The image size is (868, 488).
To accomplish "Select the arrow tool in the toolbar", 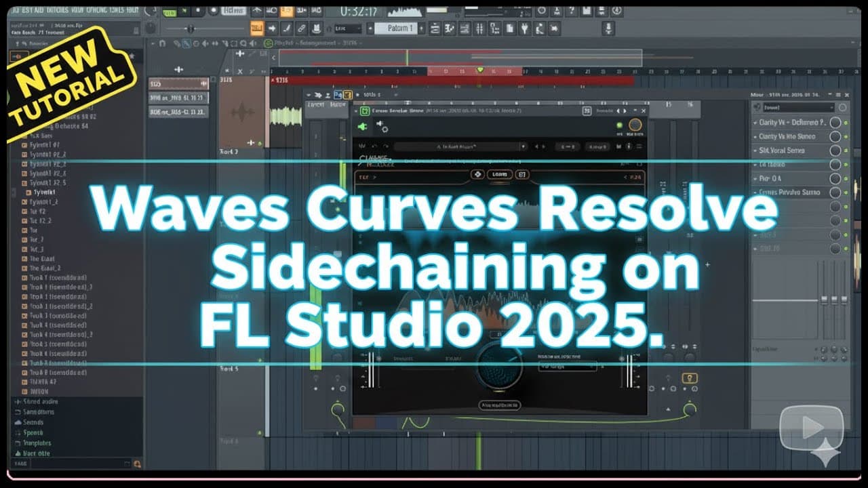I will tap(272, 28).
